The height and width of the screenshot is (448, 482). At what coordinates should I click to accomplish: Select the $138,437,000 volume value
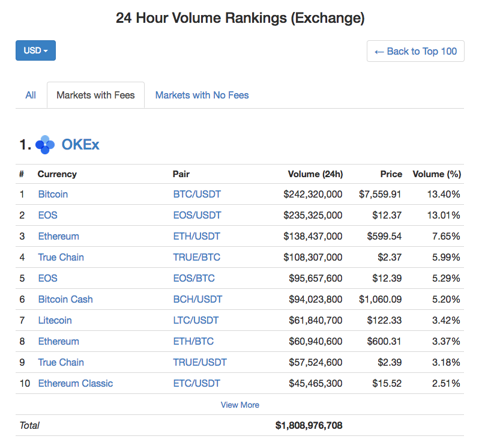tap(313, 236)
